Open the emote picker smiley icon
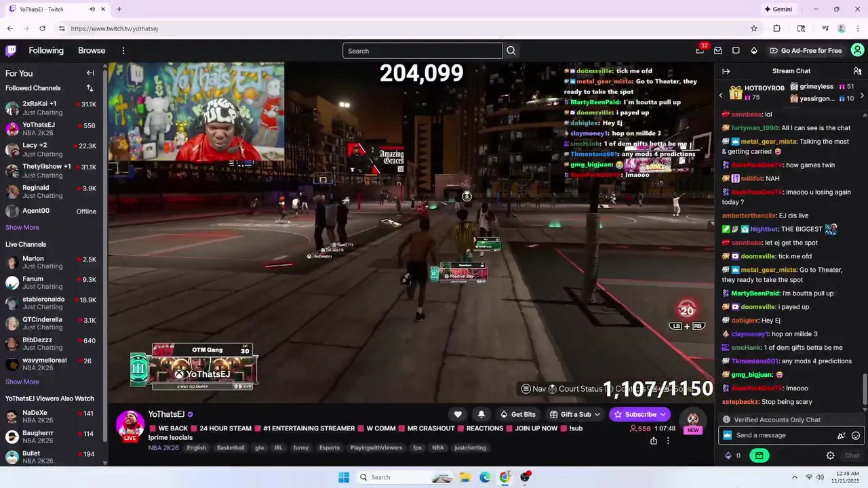 point(856,436)
